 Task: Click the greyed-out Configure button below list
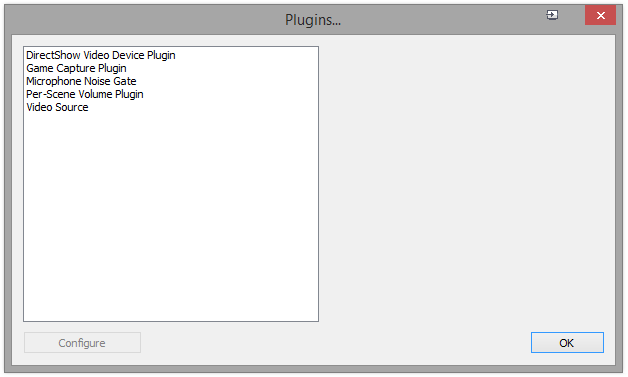(82, 343)
